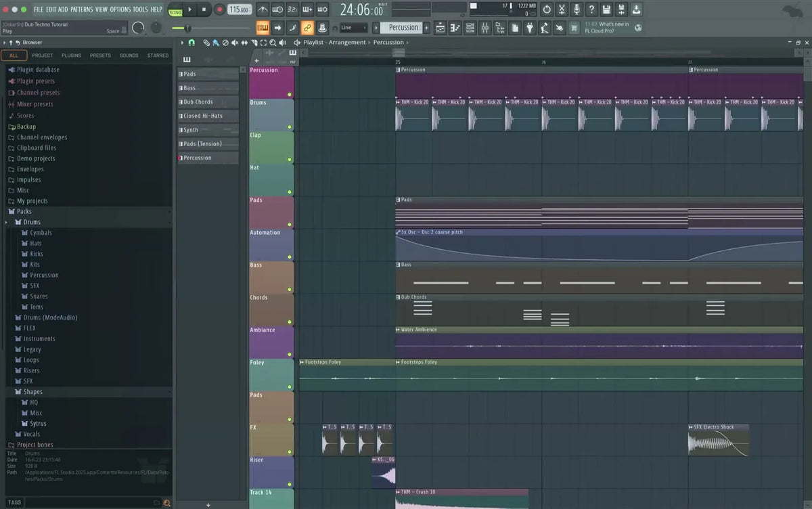Select the Draw pencil tool in Playlist
This screenshot has width=812, height=509.
[206, 43]
